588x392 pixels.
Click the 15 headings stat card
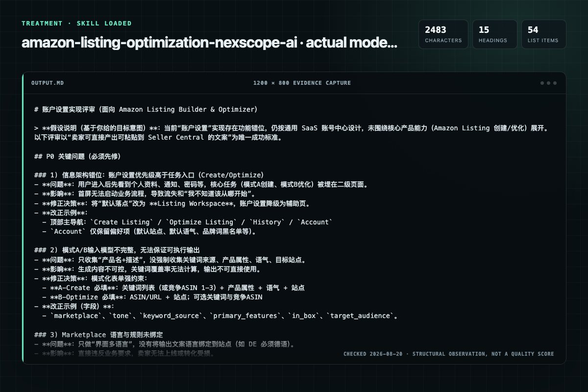[494, 34]
